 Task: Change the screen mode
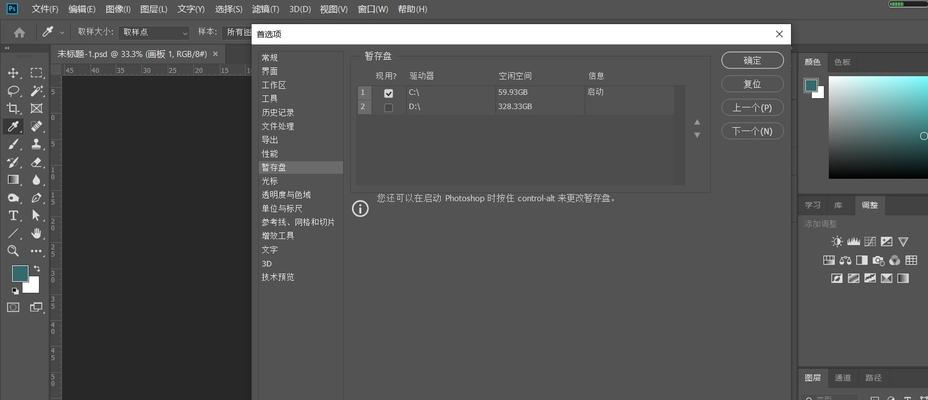click(37, 307)
